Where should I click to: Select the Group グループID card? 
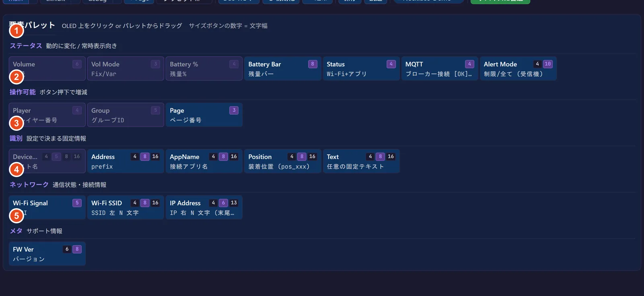pos(126,115)
